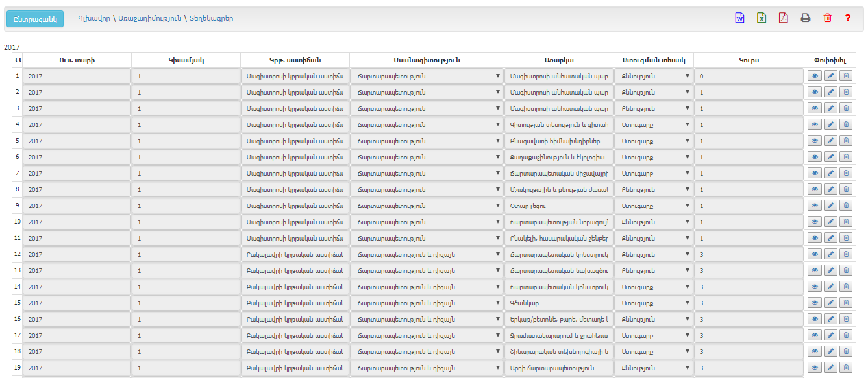
Task: Delete row 9 using its trash icon
Action: coord(846,206)
